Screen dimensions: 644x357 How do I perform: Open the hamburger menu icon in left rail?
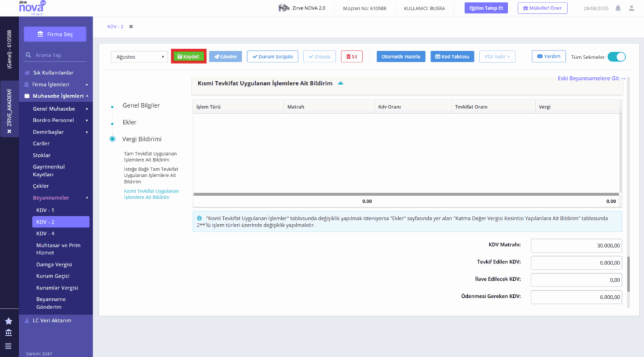8,346
